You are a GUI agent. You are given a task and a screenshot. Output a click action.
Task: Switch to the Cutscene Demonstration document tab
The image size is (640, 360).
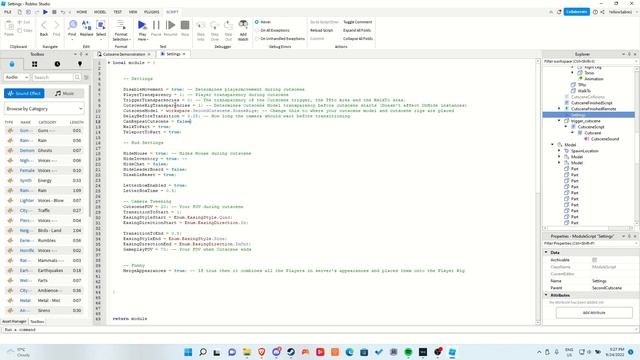coord(124,54)
